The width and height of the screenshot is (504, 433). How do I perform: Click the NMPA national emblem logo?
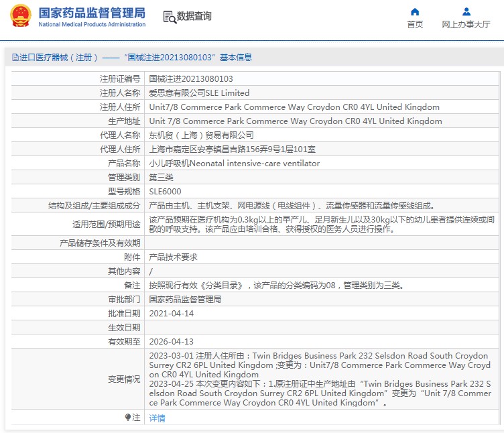click(20, 17)
